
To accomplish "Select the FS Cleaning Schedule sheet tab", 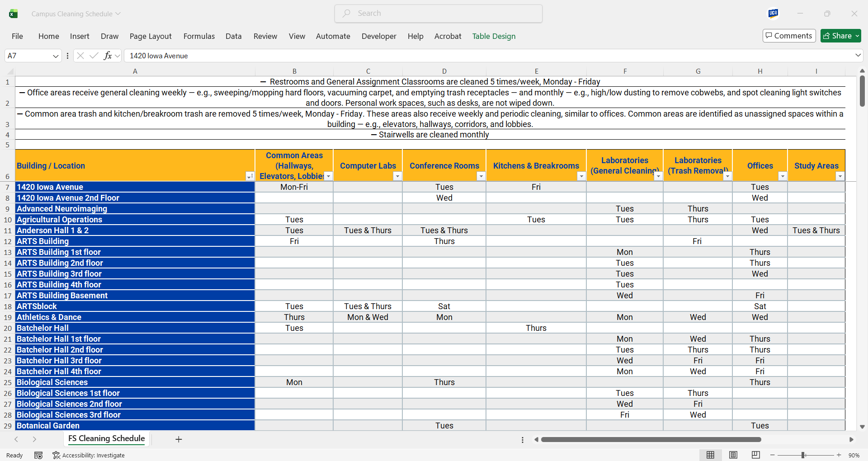I will (107, 438).
